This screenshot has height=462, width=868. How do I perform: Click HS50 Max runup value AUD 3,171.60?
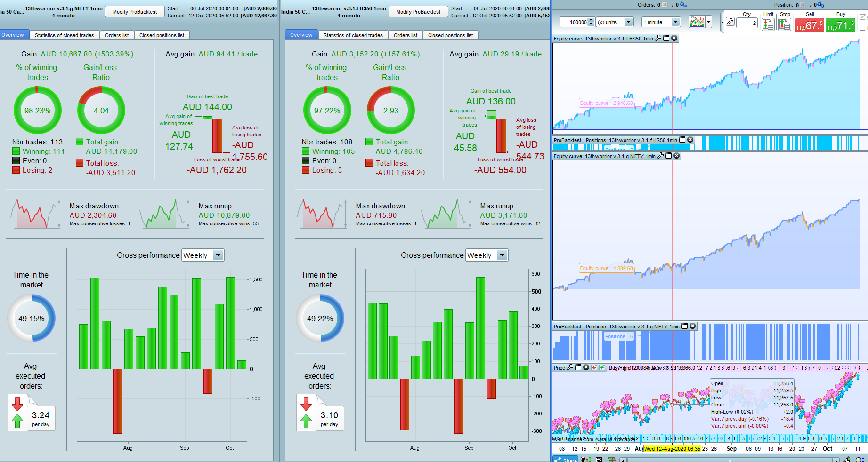(503, 215)
